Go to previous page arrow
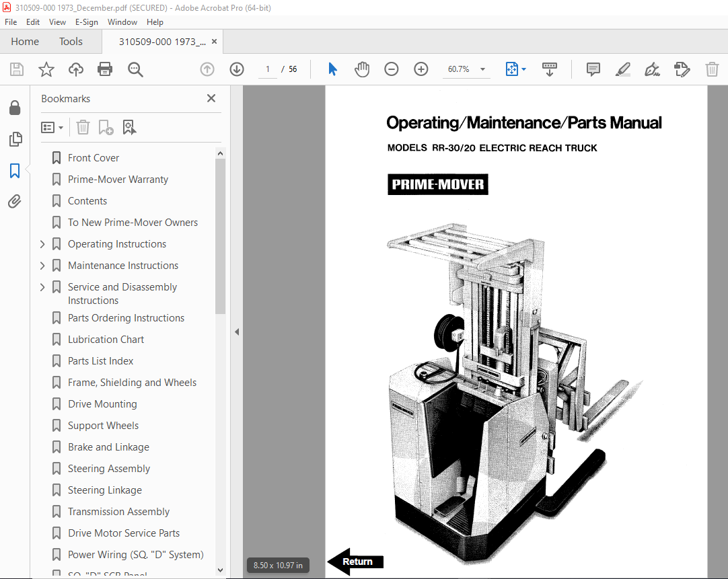 tap(207, 69)
